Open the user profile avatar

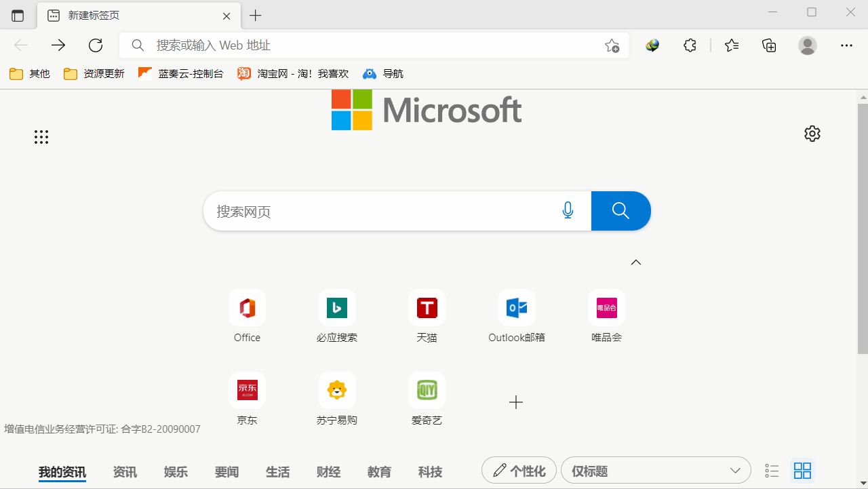pos(807,45)
